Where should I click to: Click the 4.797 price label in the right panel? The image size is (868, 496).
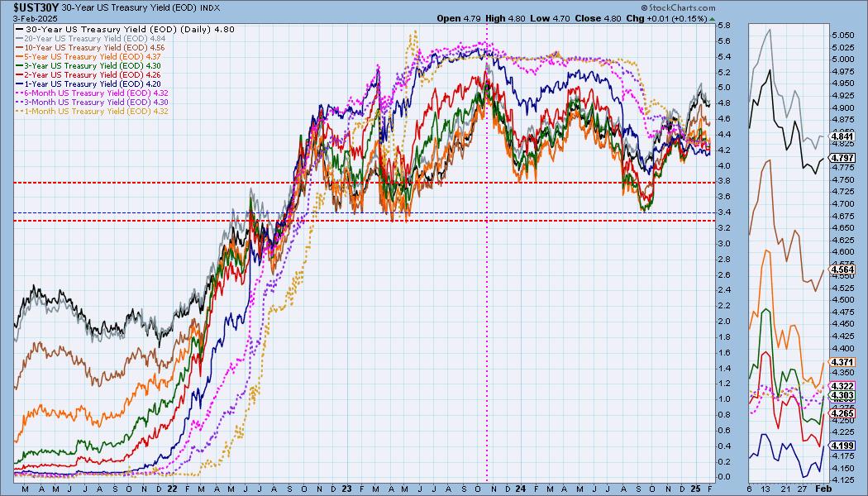[x=842, y=158]
